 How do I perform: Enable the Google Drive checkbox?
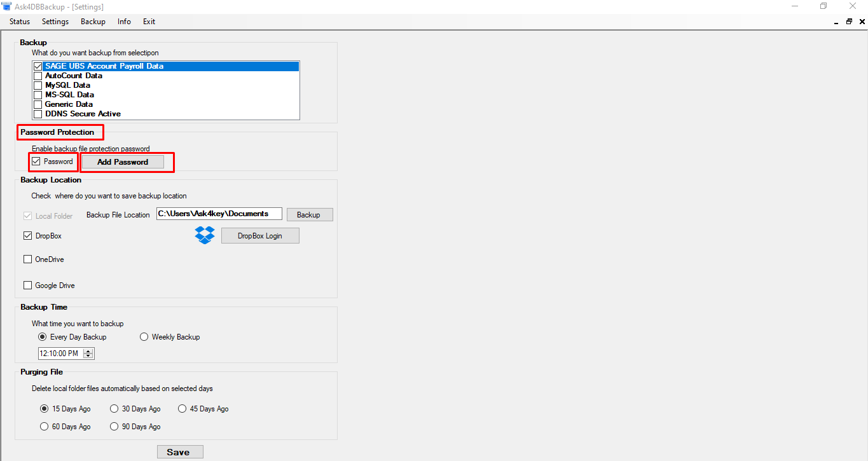[28, 286]
